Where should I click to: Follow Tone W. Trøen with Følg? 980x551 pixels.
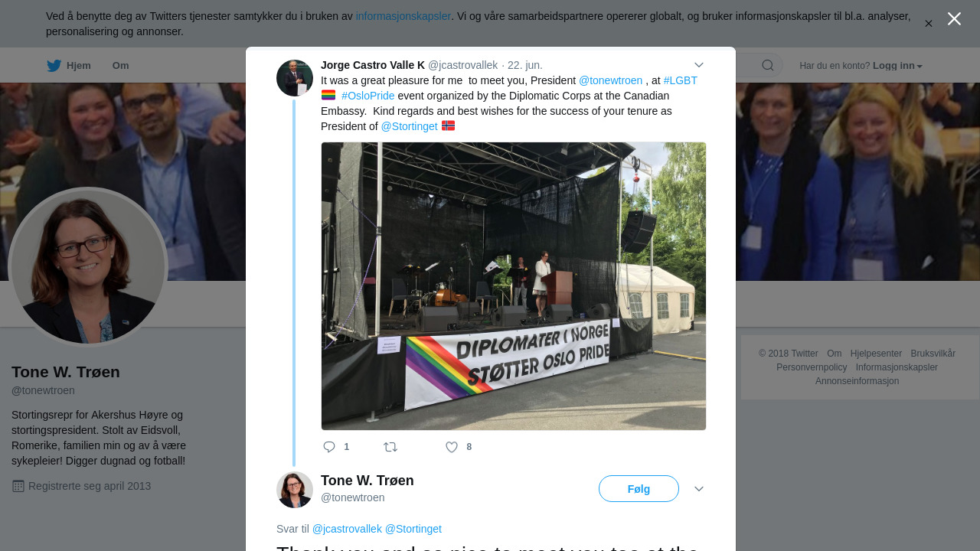click(639, 489)
